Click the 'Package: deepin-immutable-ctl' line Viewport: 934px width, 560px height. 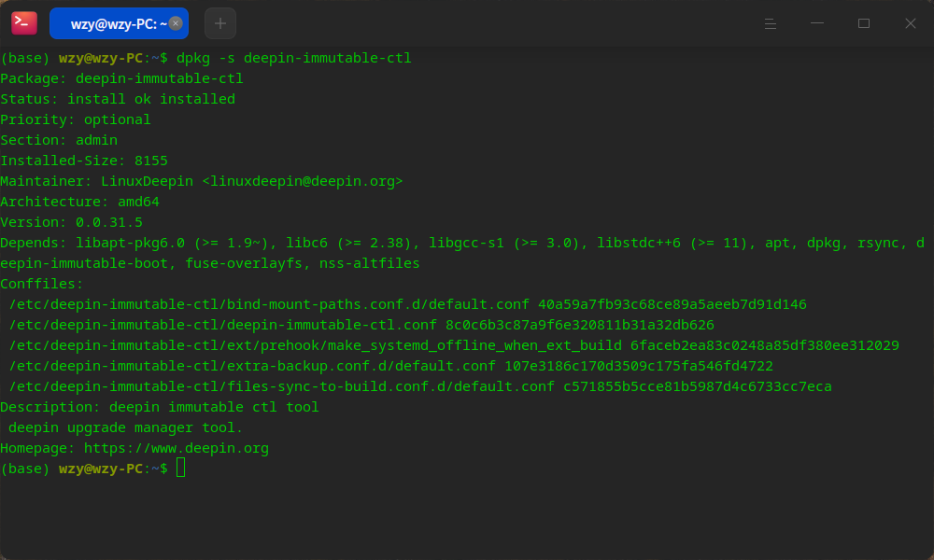click(121, 78)
